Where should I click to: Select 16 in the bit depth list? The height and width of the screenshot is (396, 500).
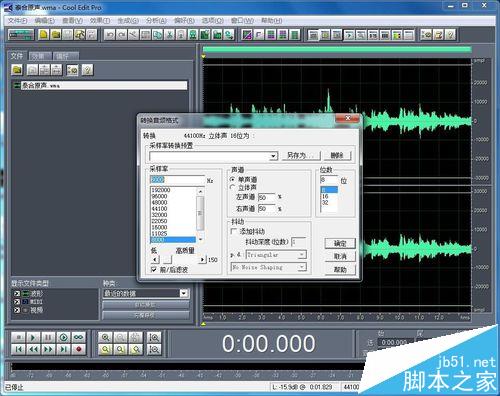pos(329,196)
